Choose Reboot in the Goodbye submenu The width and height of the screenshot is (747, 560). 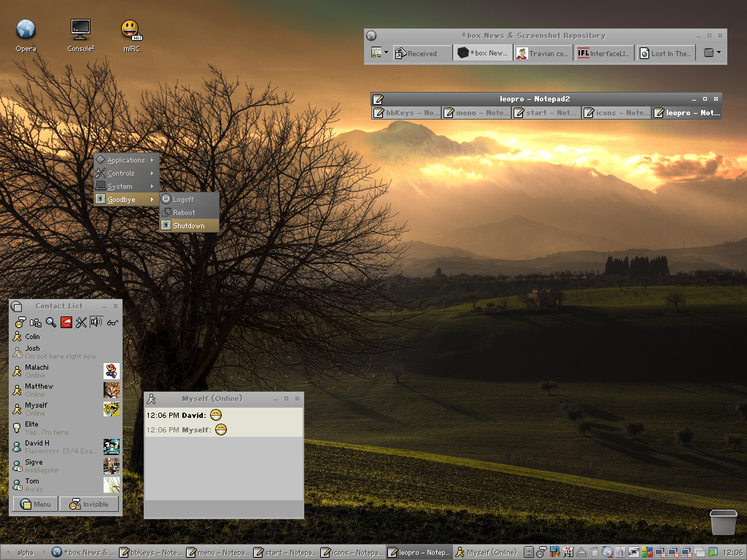click(x=184, y=213)
